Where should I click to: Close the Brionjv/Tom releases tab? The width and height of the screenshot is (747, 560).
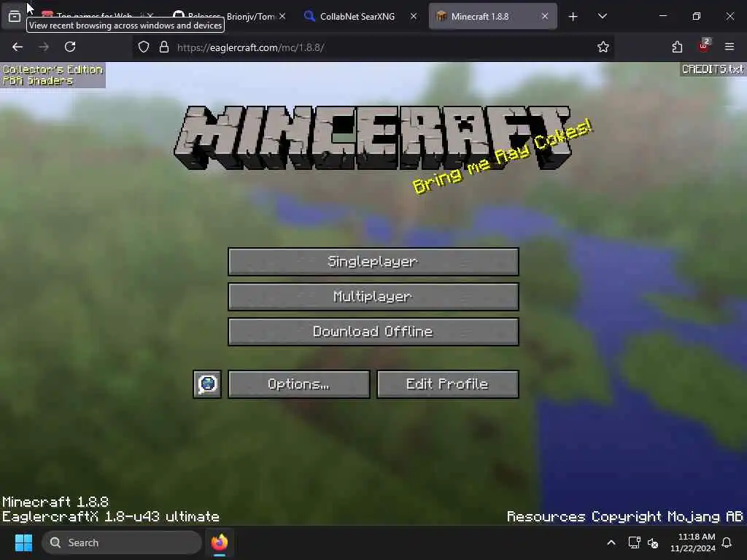[x=282, y=16]
